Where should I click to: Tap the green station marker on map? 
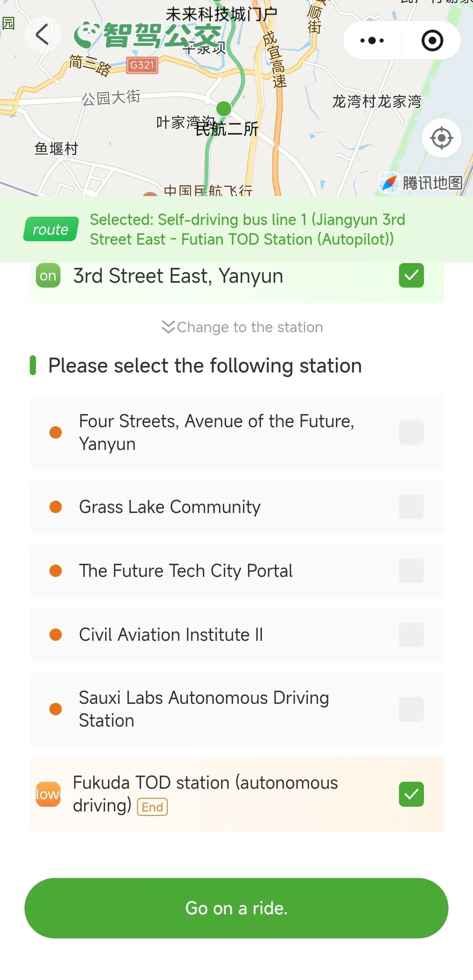224,108
